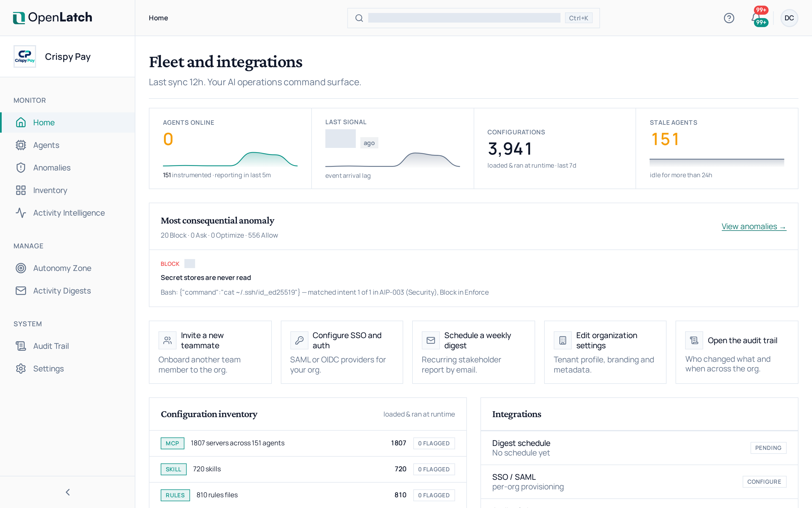The height and width of the screenshot is (508, 812).
Task: Click CONFIGURE for SSO / SAML
Action: pyautogui.click(x=764, y=481)
